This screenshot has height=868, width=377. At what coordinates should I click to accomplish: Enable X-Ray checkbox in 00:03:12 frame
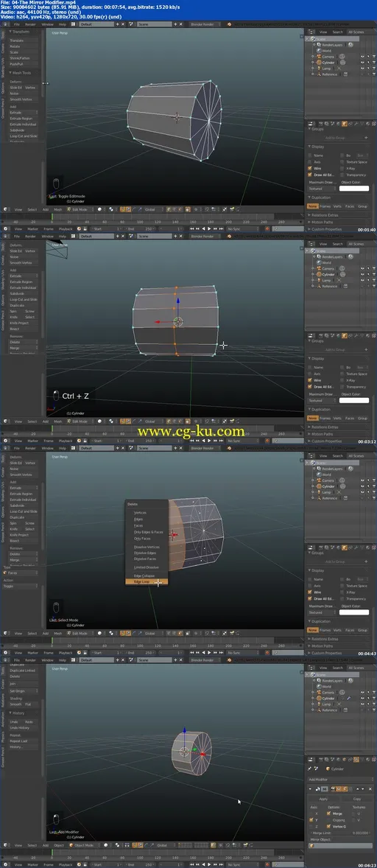pos(342,380)
